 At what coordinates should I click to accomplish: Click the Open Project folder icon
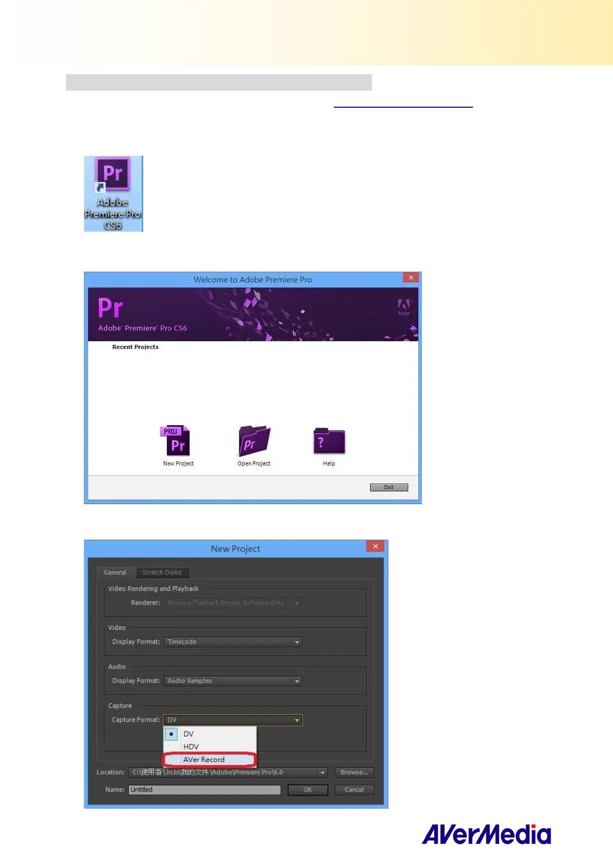(x=253, y=442)
